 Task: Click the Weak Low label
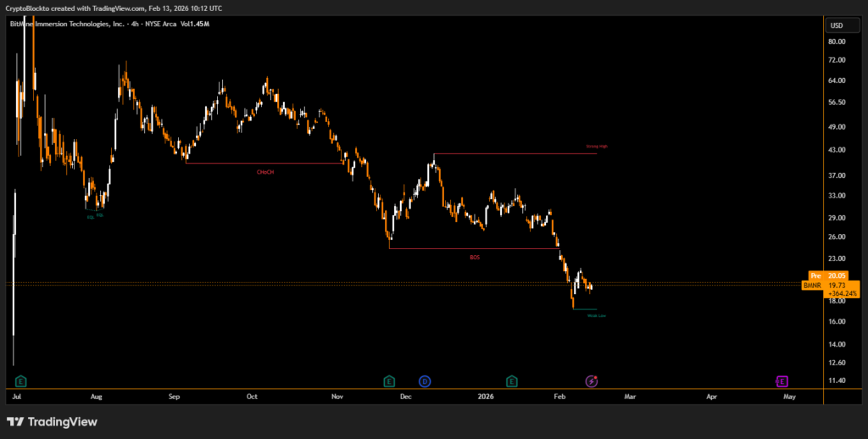(x=597, y=315)
